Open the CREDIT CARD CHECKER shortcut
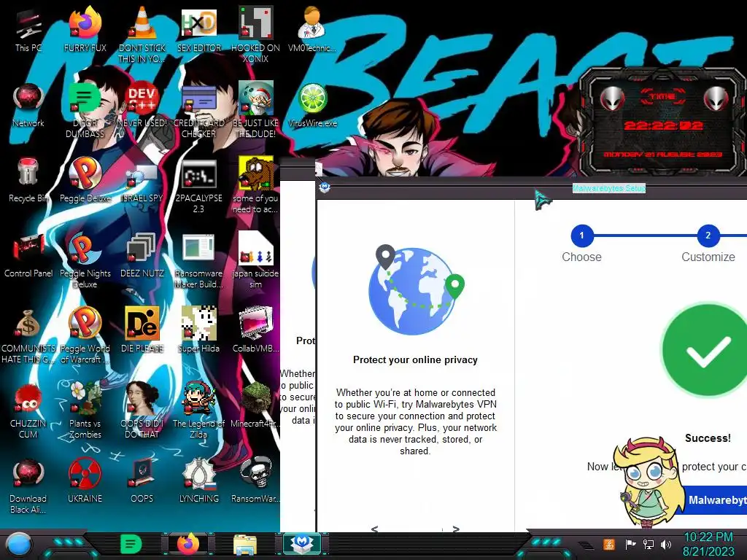 coord(198,111)
